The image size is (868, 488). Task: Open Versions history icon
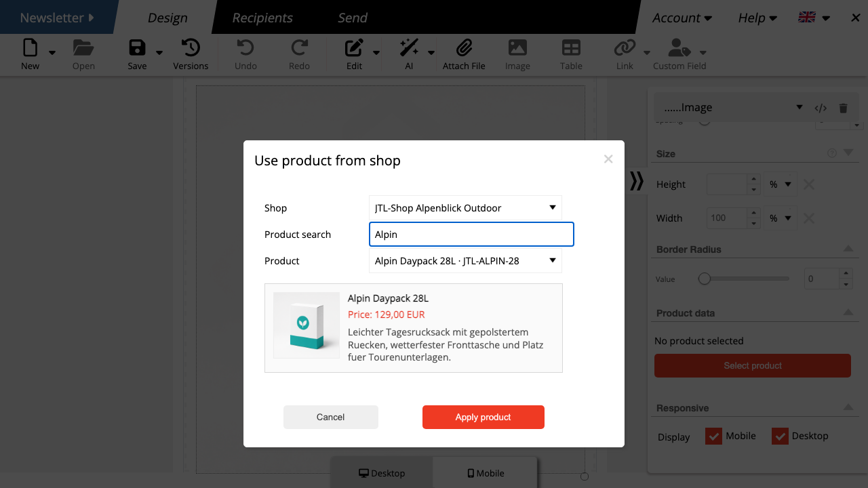[x=191, y=47]
